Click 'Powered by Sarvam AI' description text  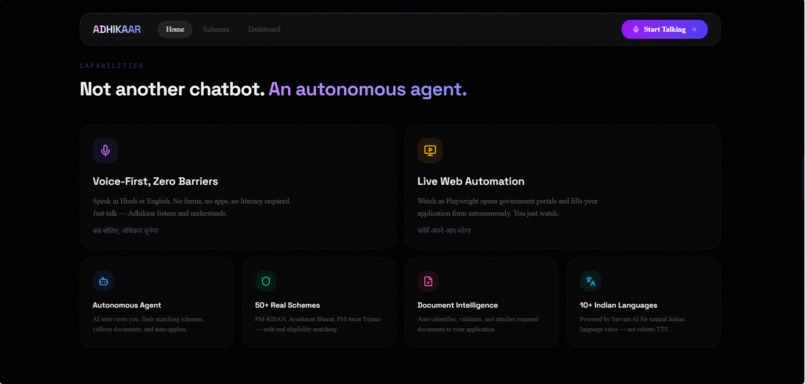(x=632, y=324)
